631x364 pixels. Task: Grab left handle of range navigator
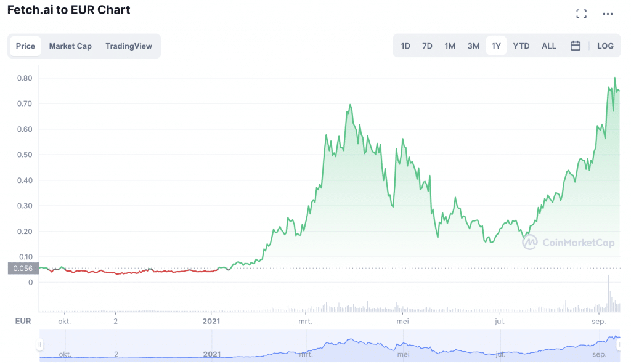click(x=40, y=345)
